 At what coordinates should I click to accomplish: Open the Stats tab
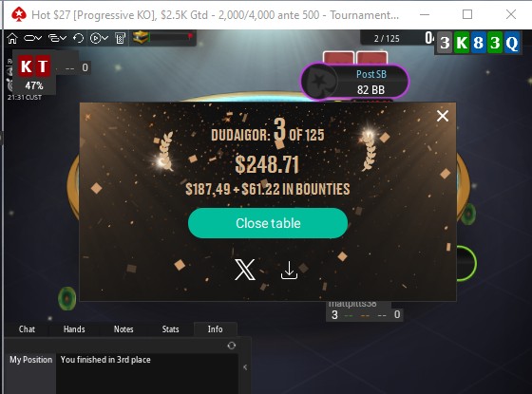point(170,329)
